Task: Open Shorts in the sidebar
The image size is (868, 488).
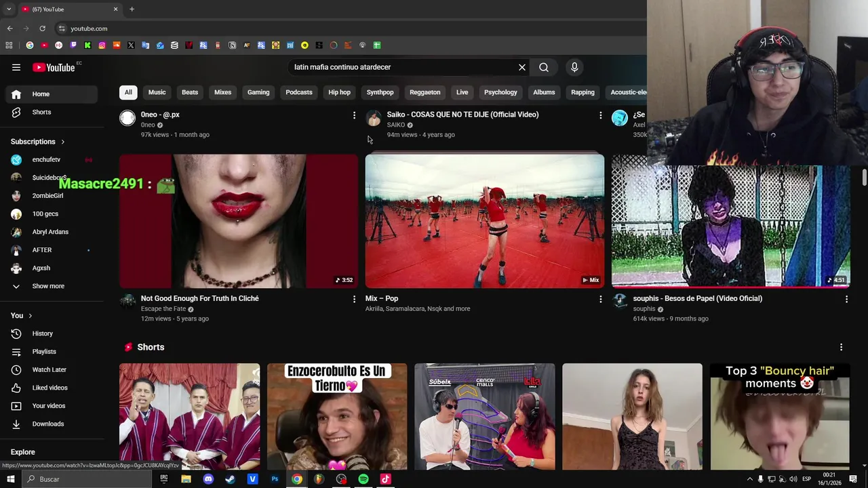Action: click(52, 112)
